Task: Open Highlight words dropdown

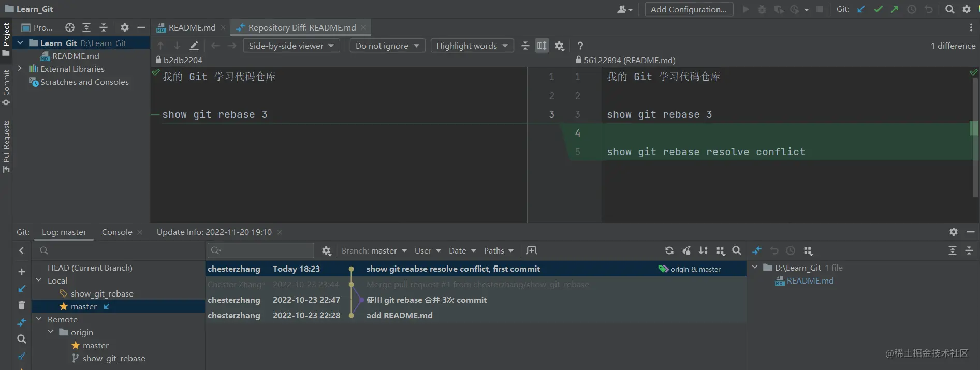Action: tap(472, 46)
